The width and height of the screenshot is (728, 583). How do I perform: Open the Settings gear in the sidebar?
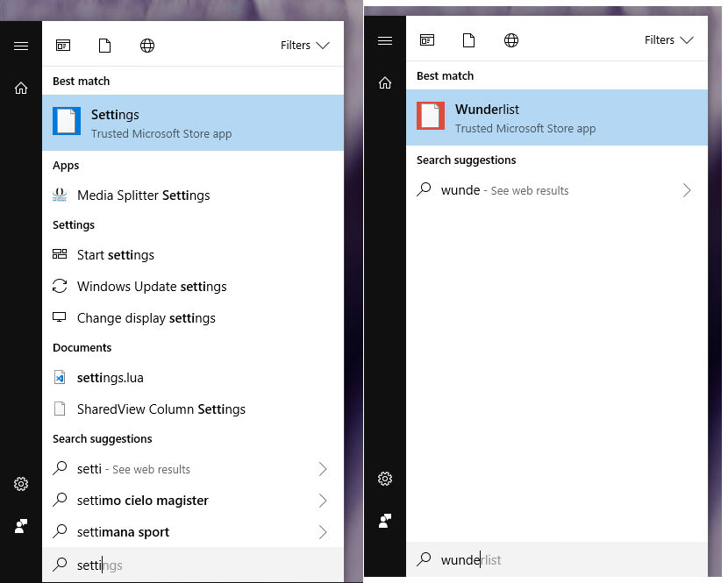click(x=21, y=483)
